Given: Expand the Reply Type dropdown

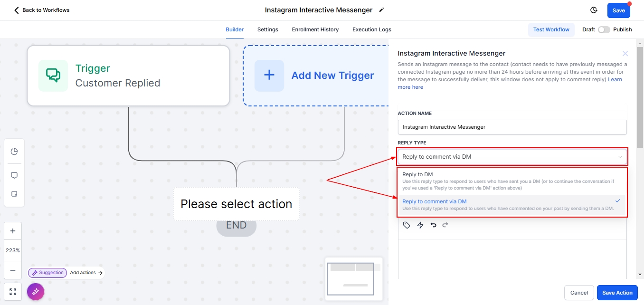Looking at the screenshot, I should [x=512, y=157].
